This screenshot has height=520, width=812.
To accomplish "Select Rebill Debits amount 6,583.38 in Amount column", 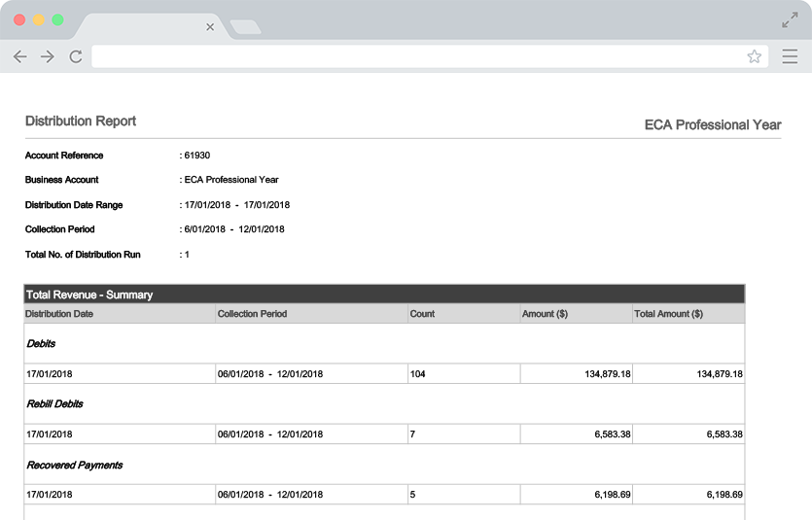I will click(x=613, y=434).
